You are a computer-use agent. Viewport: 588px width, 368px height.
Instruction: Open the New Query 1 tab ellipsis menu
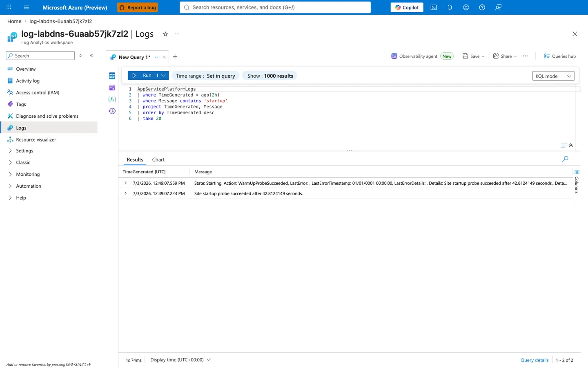tap(158, 57)
